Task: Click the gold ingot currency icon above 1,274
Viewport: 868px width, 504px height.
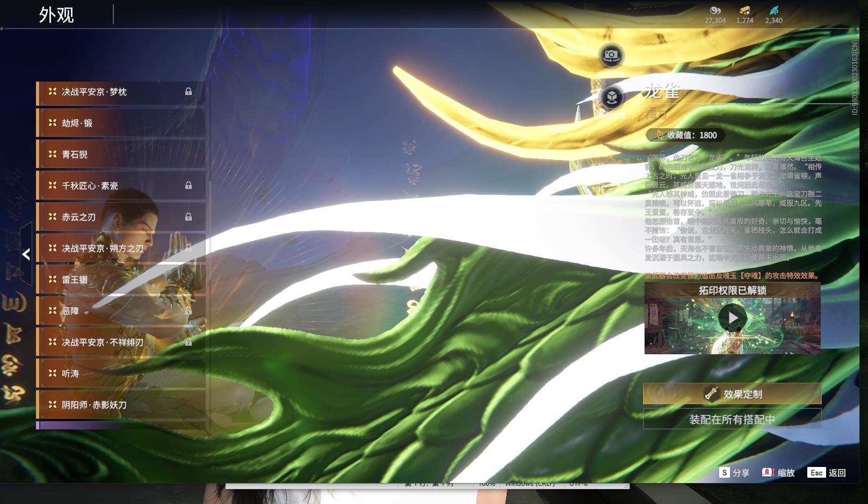Action: pos(744,10)
